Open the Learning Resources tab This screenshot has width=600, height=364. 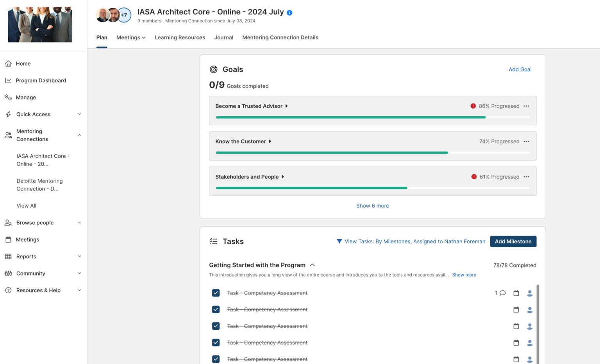click(180, 37)
